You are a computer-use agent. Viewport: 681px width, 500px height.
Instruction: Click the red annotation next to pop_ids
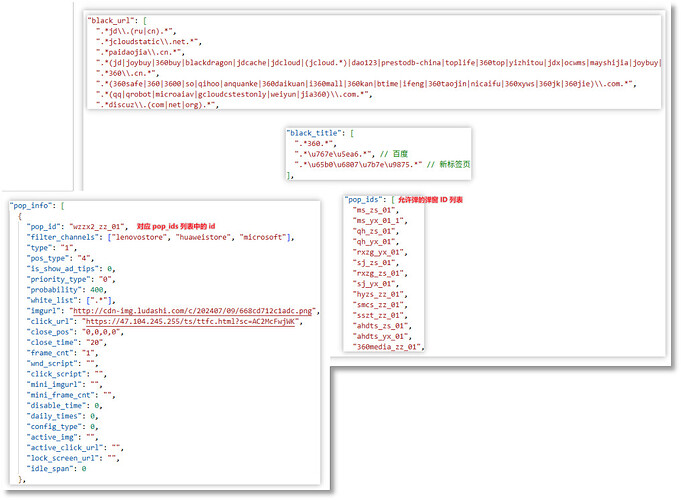tap(430, 200)
